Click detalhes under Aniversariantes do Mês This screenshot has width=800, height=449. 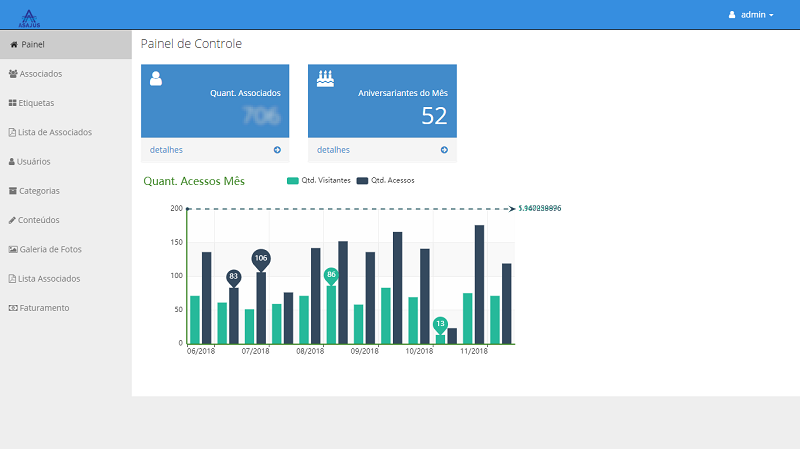(333, 150)
